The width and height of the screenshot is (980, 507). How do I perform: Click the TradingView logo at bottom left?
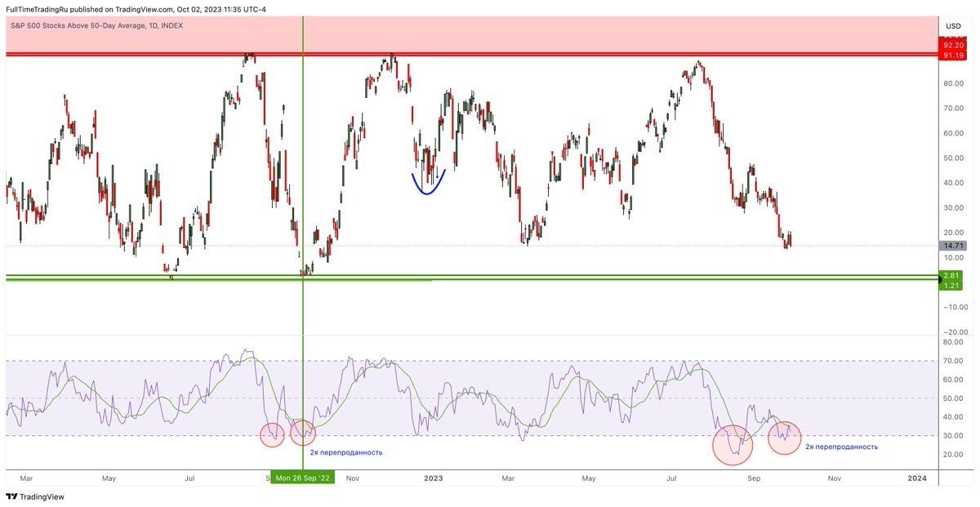point(35,496)
